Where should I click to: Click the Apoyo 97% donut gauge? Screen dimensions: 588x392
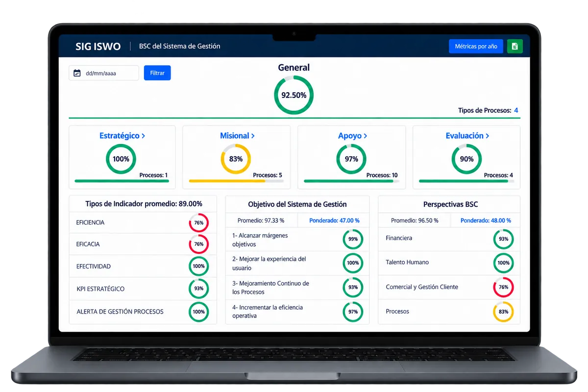[x=351, y=159]
